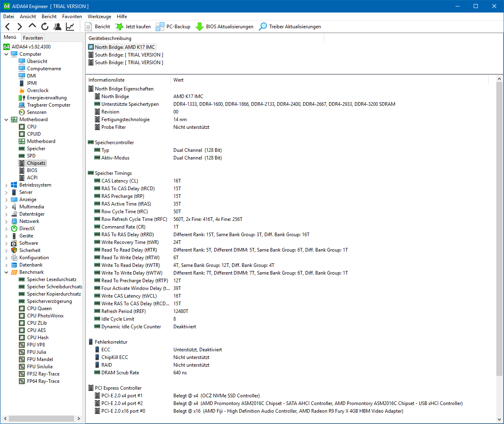Click the Gerätebeschreibung column header

click(205, 38)
